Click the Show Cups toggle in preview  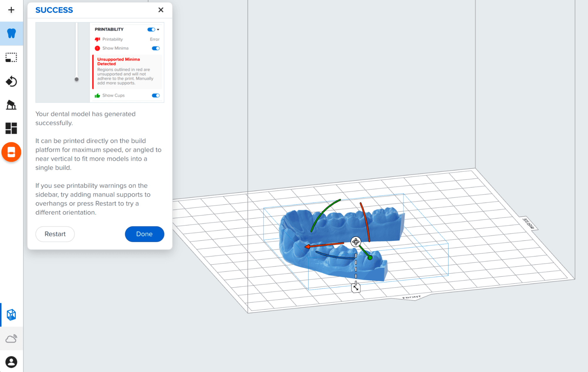click(x=156, y=96)
